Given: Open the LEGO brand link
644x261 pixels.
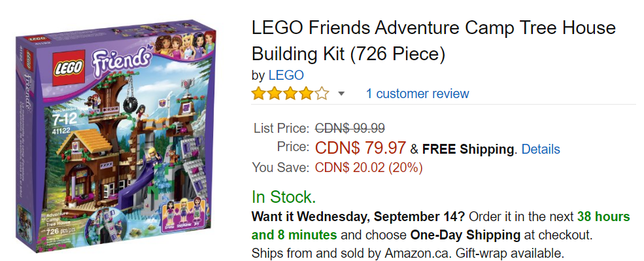Looking at the screenshot, I should click(x=286, y=75).
